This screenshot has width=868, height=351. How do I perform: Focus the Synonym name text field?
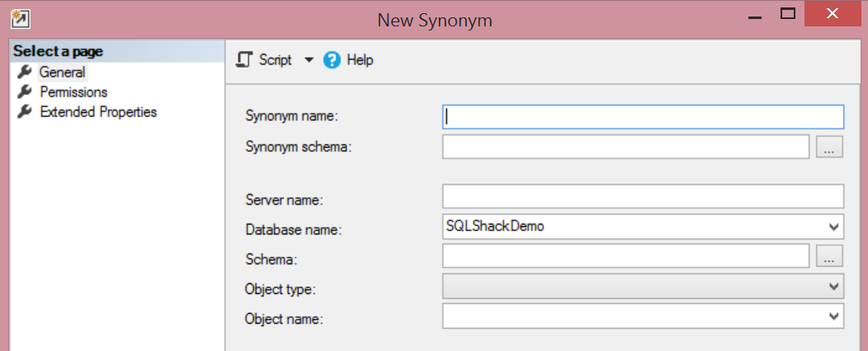643,116
